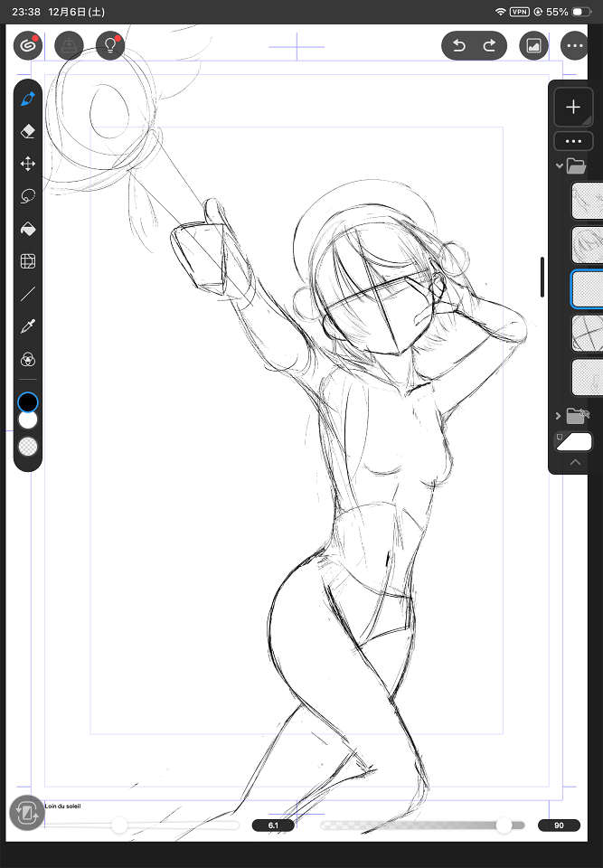This screenshot has width=603, height=868.
Task: Select the Pen brush tool
Action: pyautogui.click(x=27, y=99)
